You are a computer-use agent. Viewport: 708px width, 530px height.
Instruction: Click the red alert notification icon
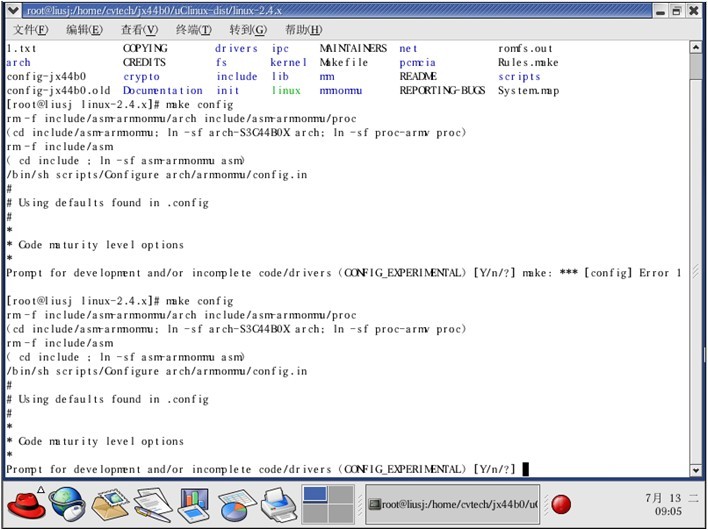click(562, 504)
